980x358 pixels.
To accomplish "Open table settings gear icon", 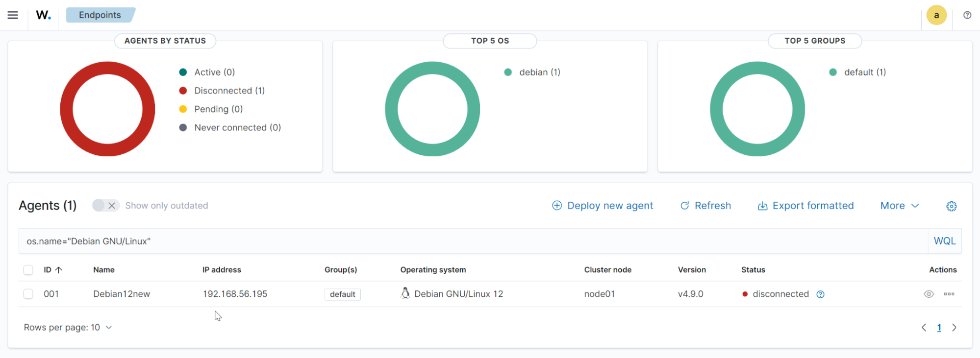I will tap(951, 206).
